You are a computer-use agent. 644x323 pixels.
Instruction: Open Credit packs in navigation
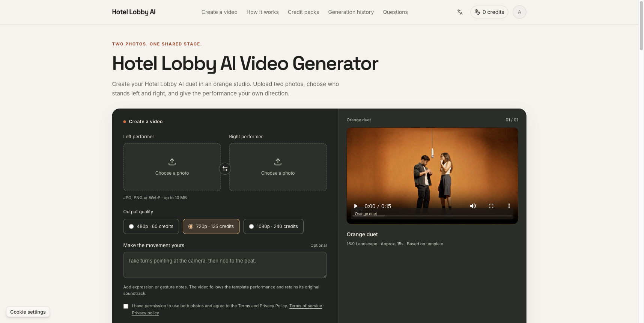coord(303,12)
